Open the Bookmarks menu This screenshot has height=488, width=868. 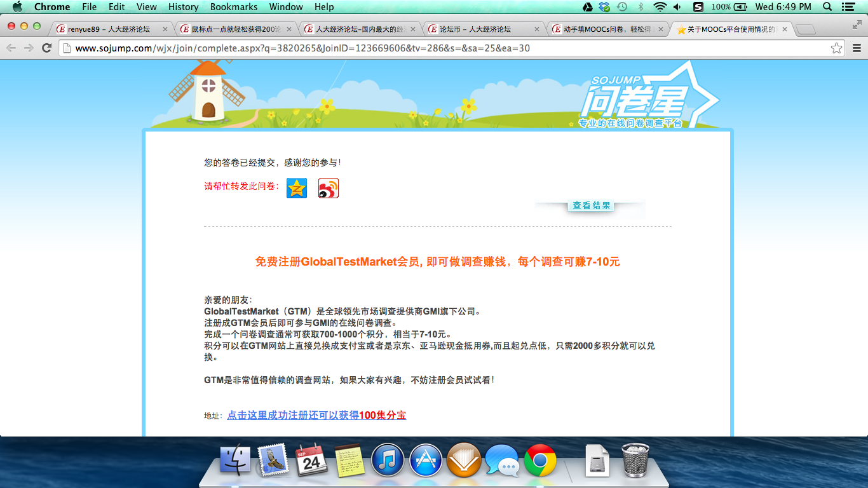[x=234, y=7]
